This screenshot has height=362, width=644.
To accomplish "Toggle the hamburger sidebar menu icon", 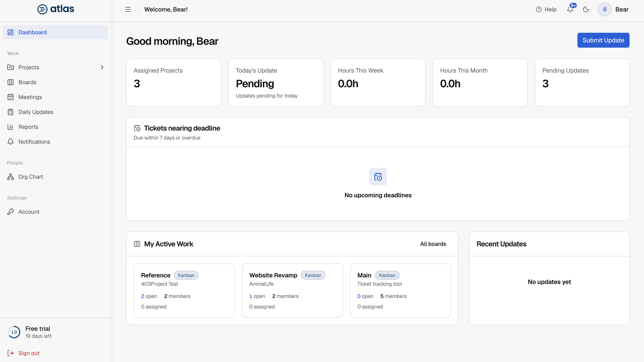I will coord(128,9).
